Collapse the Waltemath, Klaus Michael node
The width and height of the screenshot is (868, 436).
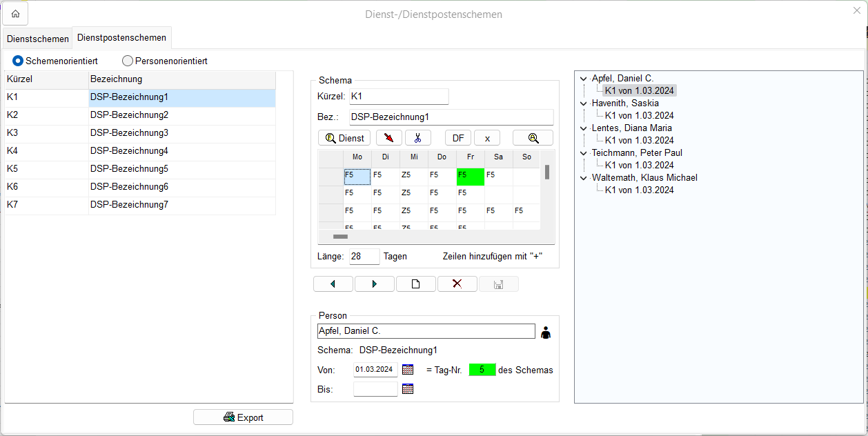[584, 178]
